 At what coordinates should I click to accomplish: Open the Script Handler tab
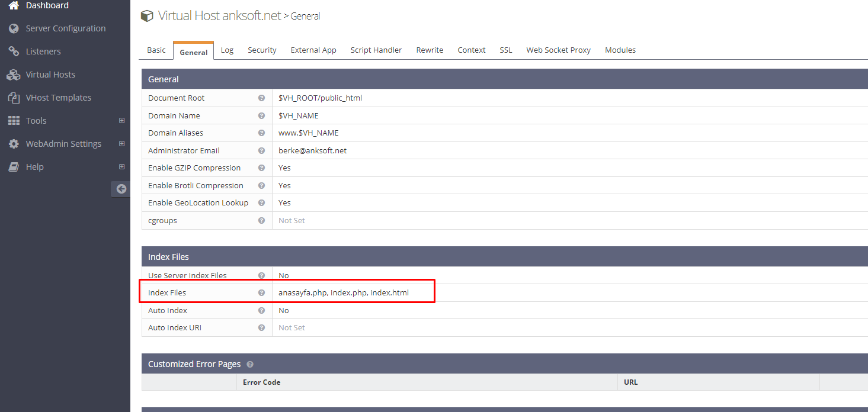(x=376, y=50)
